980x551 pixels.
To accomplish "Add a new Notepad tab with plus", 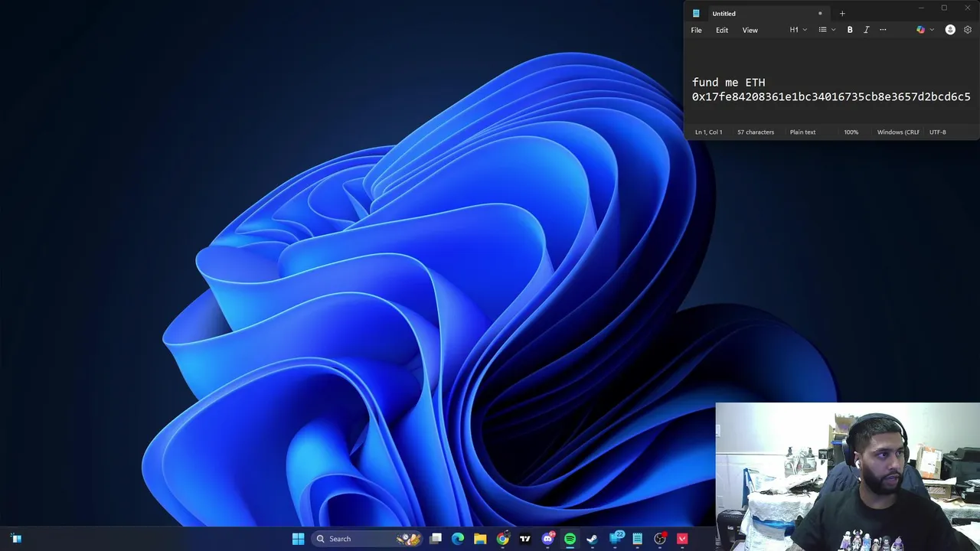I will click(x=842, y=13).
